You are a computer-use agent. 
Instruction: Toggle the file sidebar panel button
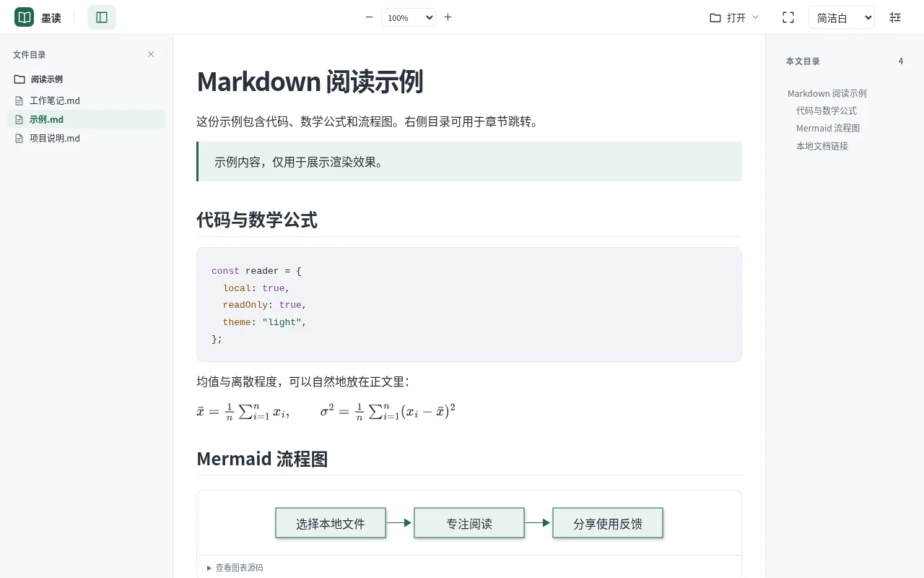(x=102, y=17)
